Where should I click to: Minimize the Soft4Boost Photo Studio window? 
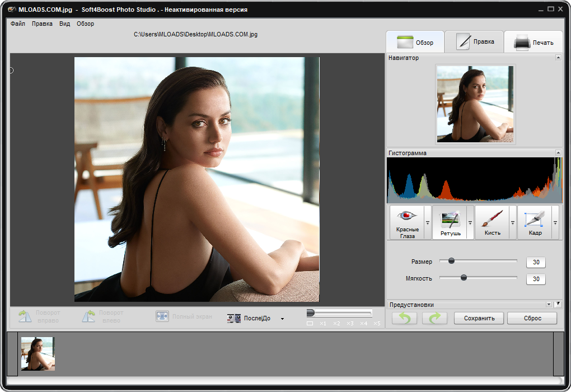point(541,9)
